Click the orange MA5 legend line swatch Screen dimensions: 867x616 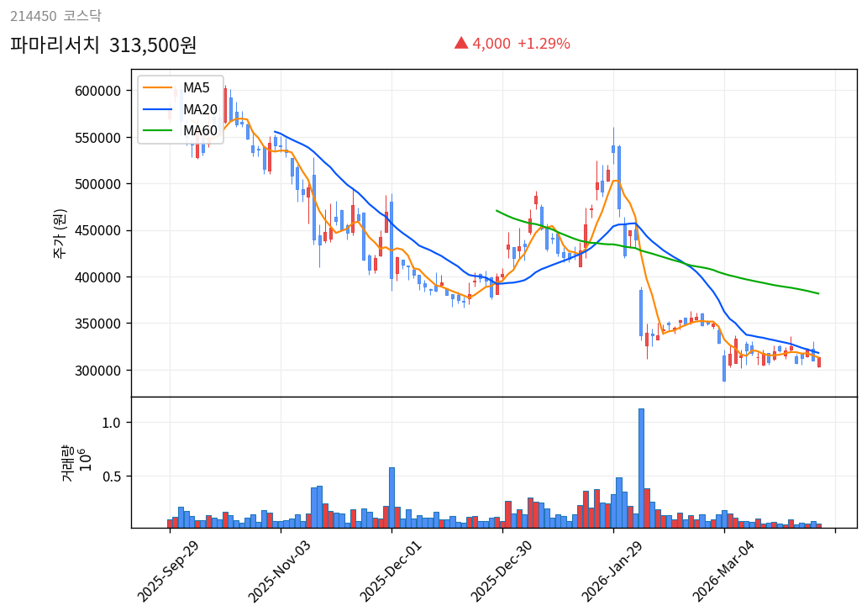pos(159,88)
